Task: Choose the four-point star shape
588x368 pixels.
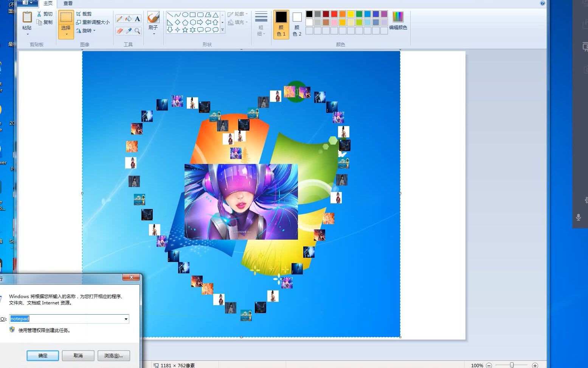Action: pos(177,30)
